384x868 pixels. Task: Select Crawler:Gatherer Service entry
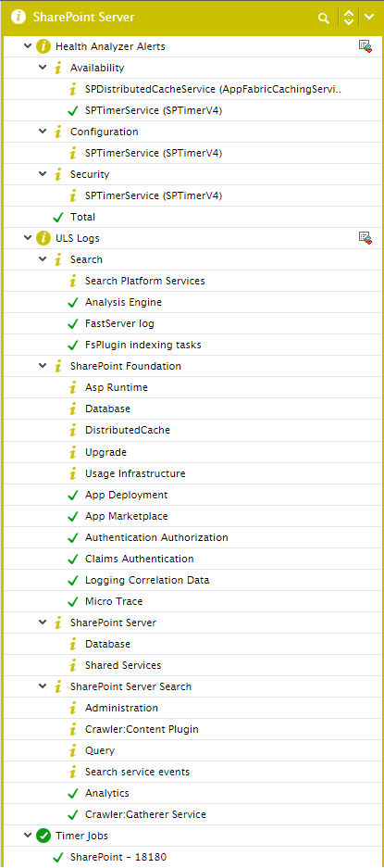(x=192, y=815)
